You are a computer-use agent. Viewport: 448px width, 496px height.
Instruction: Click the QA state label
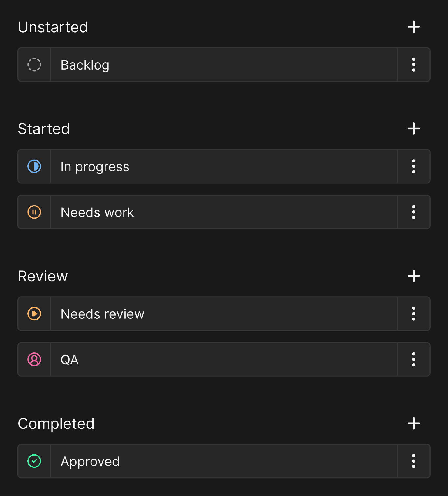point(70,360)
